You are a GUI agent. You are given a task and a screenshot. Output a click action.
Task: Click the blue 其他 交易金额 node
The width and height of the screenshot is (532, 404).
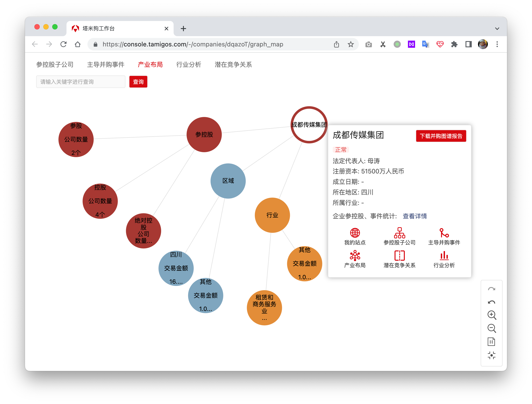tap(205, 296)
